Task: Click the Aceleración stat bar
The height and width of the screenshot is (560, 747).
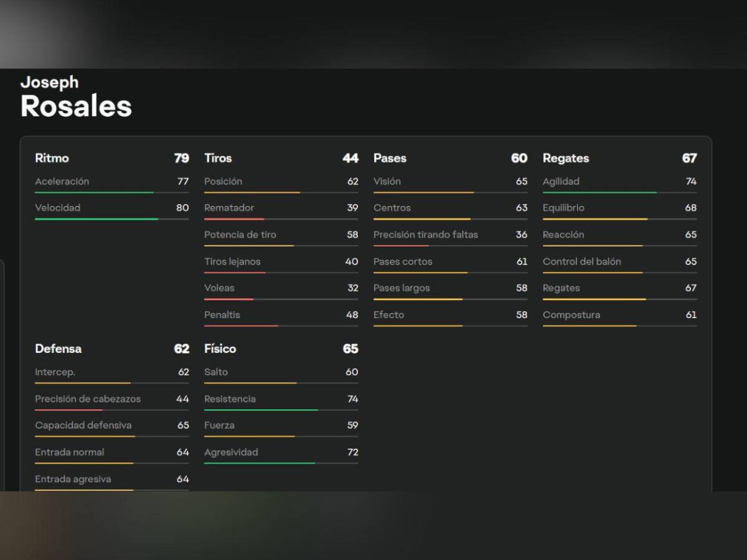Action: pos(94,192)
